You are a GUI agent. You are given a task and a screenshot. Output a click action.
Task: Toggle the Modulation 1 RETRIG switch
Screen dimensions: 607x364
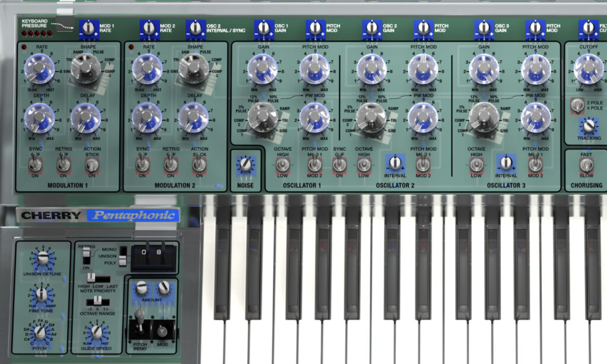tap(63, 164)
